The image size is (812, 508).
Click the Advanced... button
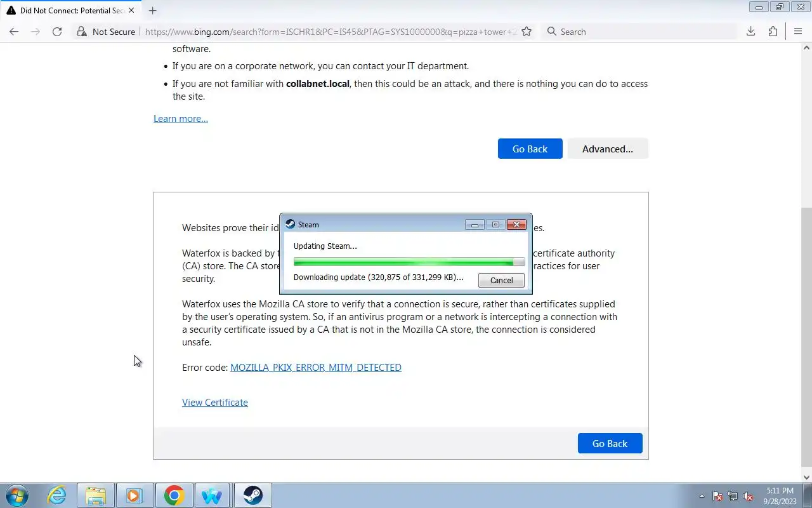608,149
